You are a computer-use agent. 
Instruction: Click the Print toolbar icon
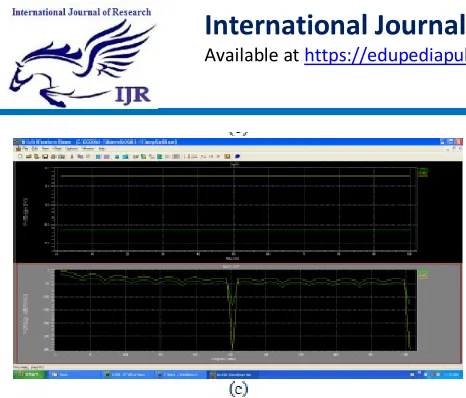(53, 156)
